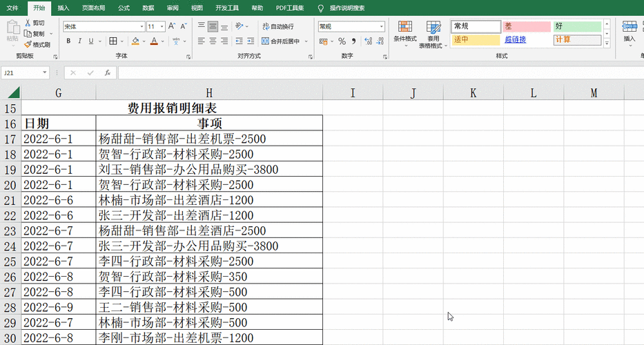644x345 pixels.
Task: Click the increase decimal places icon
Action: point(369,41)
